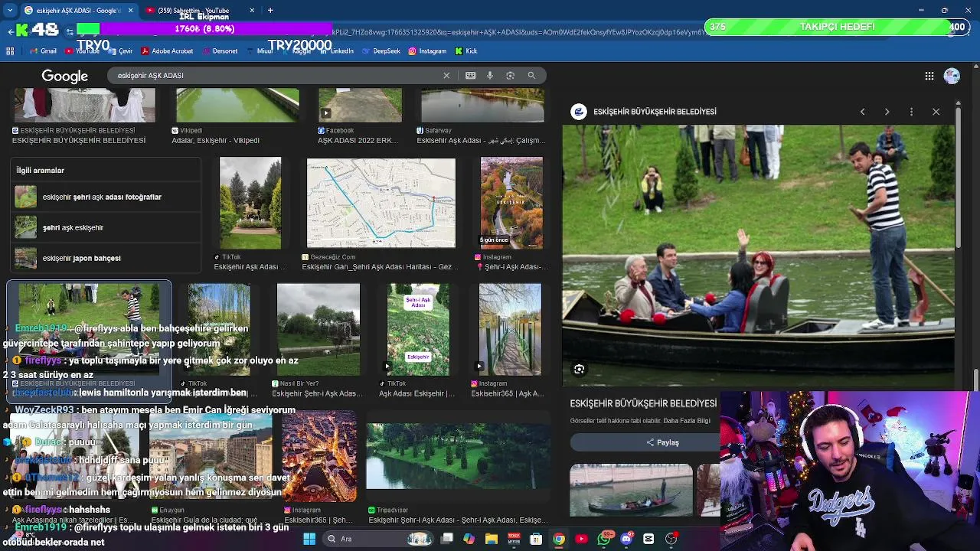Launch Copilot from the taskbar
Viewport: 980px width, 551px height.
click(469, 539)
